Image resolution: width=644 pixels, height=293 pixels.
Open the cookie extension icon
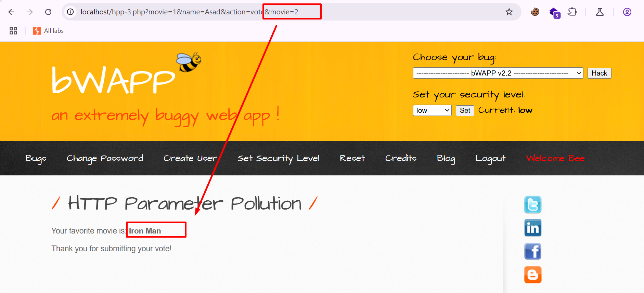[535, 12]
